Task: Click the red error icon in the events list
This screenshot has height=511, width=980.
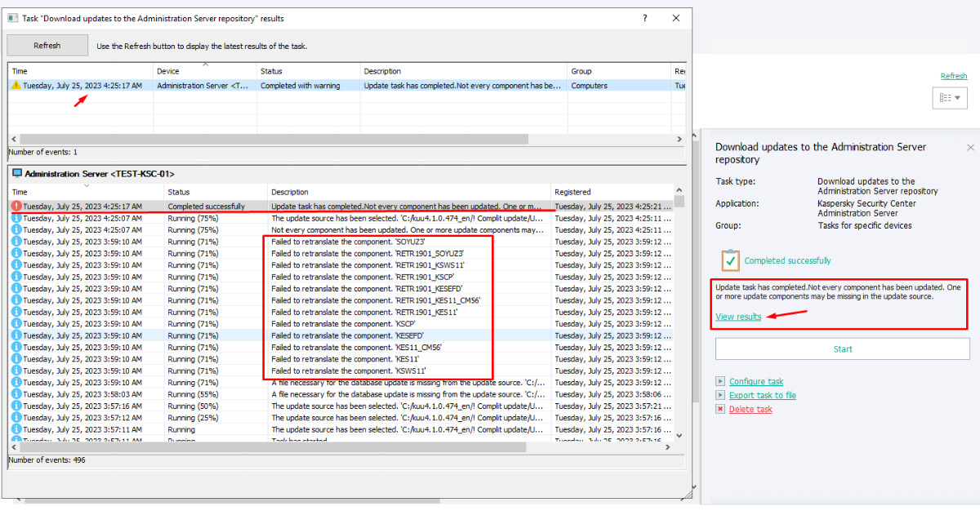Action: point(16,207)
